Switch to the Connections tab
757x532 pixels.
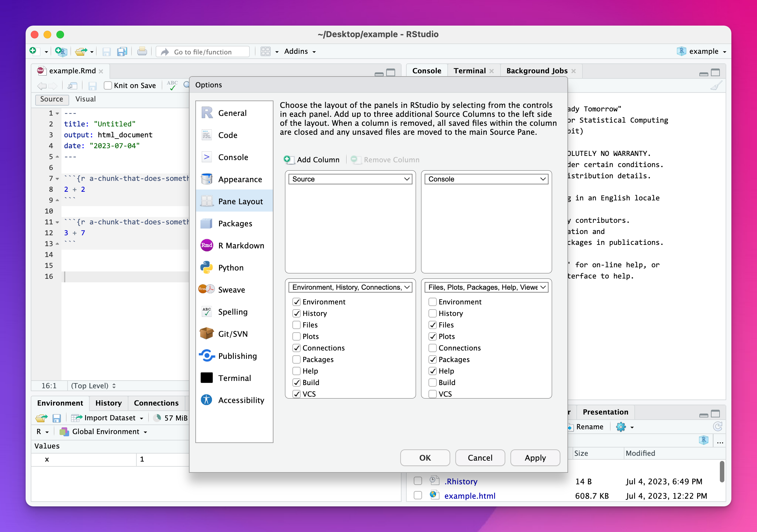point(156,403)
